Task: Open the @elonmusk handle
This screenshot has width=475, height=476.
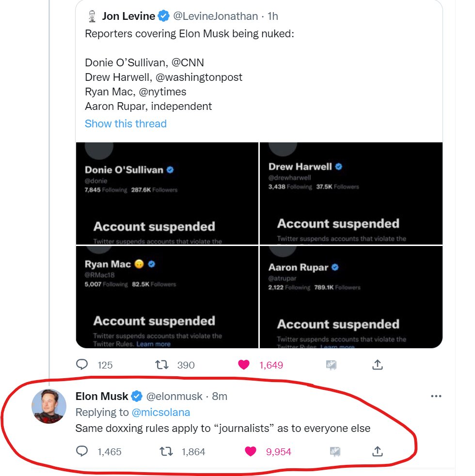Action: click(174, 396)
